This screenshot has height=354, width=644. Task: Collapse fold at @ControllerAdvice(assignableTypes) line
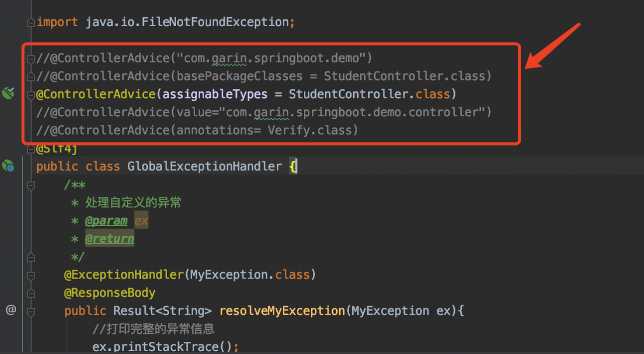[31, 95]
